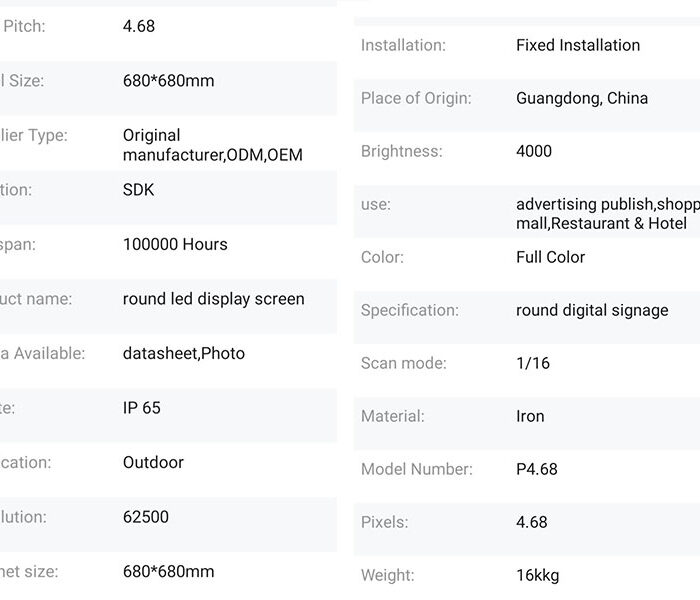This screenshot has width=700, height=600.
Task: Click the 'Place of Origin:' label
Action: tap(416, 98)
